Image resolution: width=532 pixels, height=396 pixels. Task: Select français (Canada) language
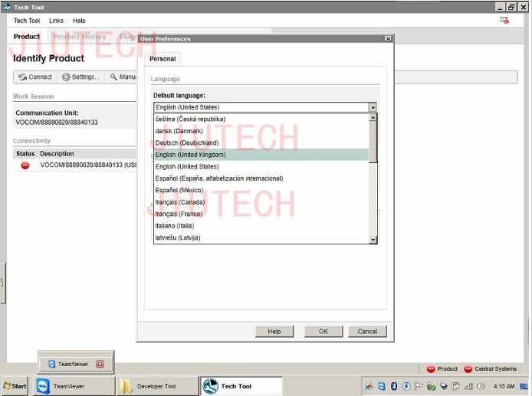click(x=261, y=202)
